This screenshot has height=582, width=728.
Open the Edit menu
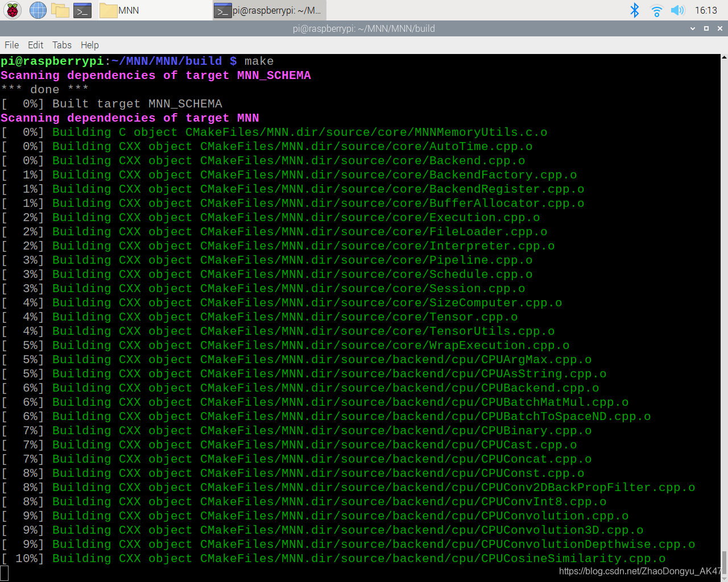[x=35, y=45]
